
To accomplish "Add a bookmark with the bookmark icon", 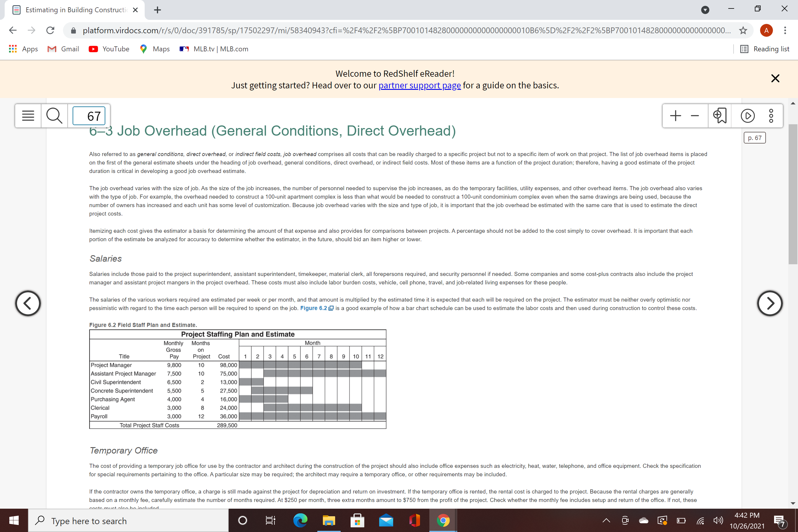I will point(720,116).
